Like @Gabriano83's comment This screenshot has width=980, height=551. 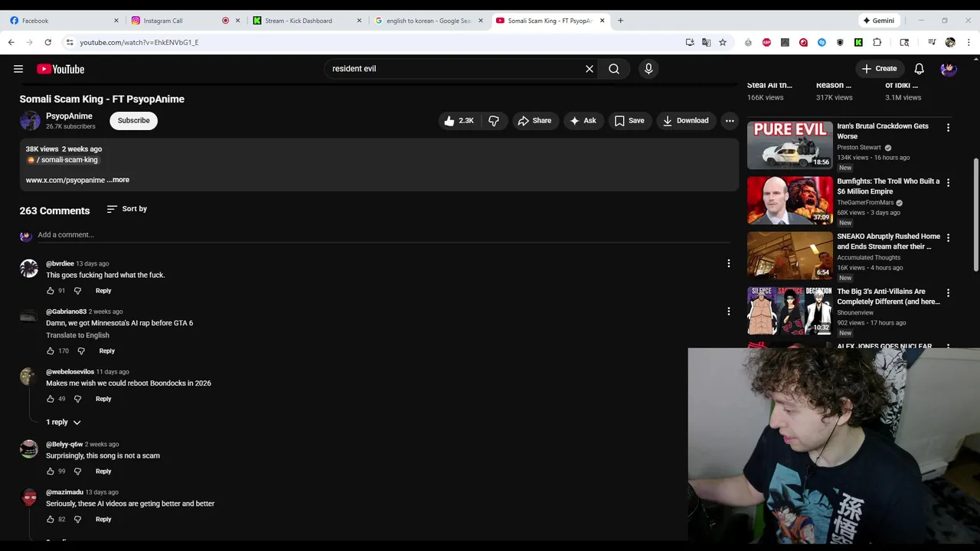point(51,351)
